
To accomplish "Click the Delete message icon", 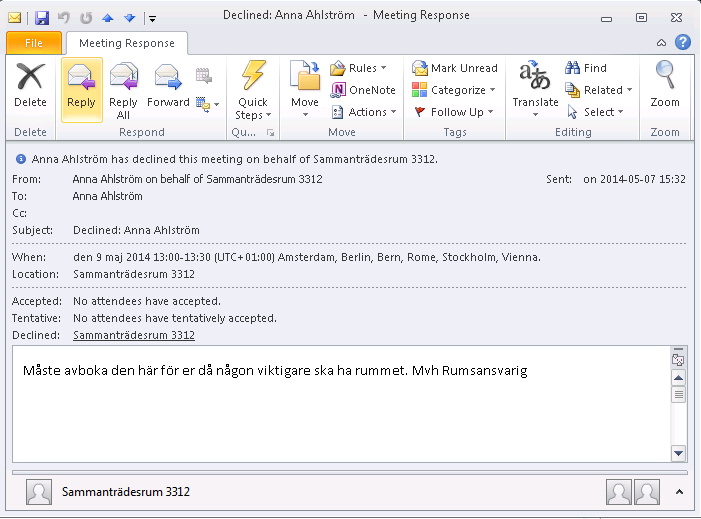I will [30, 87].
